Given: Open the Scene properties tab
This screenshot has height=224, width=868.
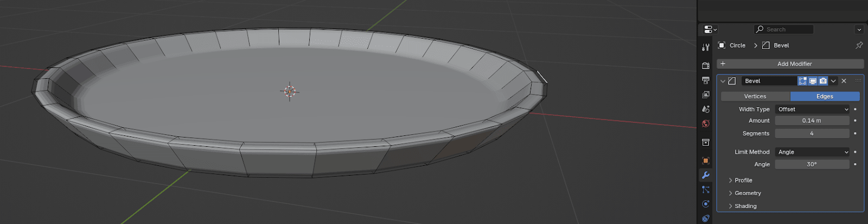Looking at the screenshot, I should tap(705, 109).
